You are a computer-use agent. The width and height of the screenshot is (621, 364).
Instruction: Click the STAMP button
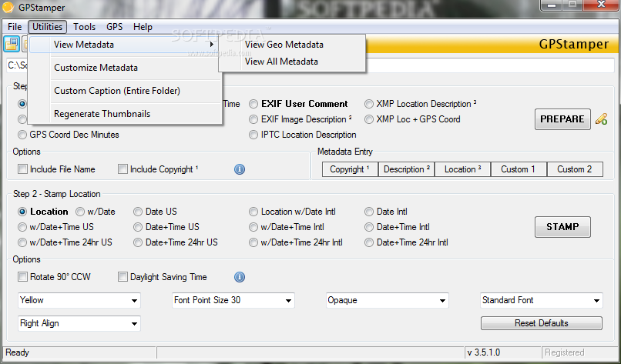click(562, 227)
